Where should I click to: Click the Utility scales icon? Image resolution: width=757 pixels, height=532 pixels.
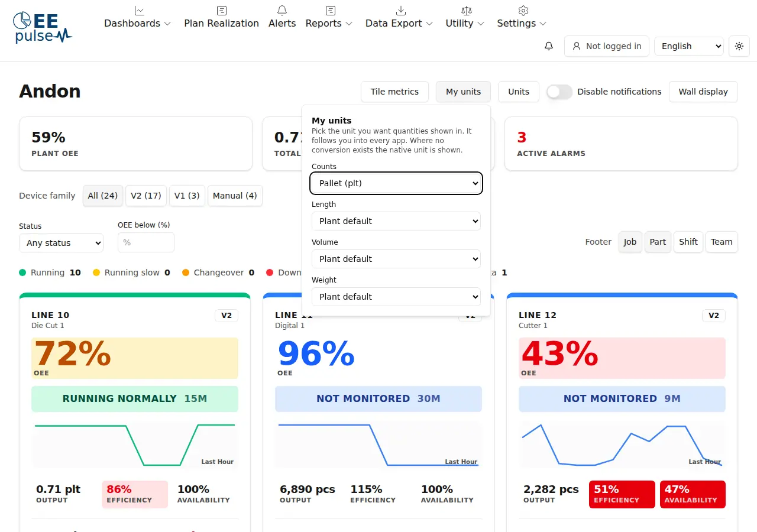467,10
